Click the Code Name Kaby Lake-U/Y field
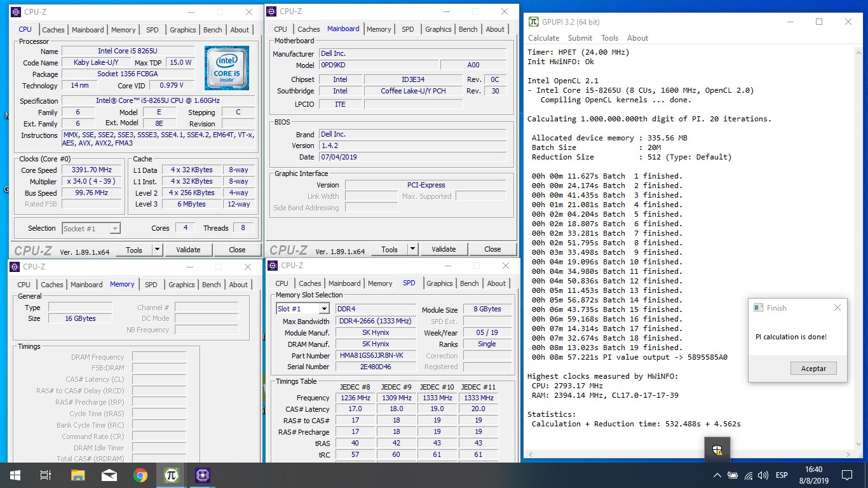Viewport: 868px width, 488px height. (x=95, y=63)
